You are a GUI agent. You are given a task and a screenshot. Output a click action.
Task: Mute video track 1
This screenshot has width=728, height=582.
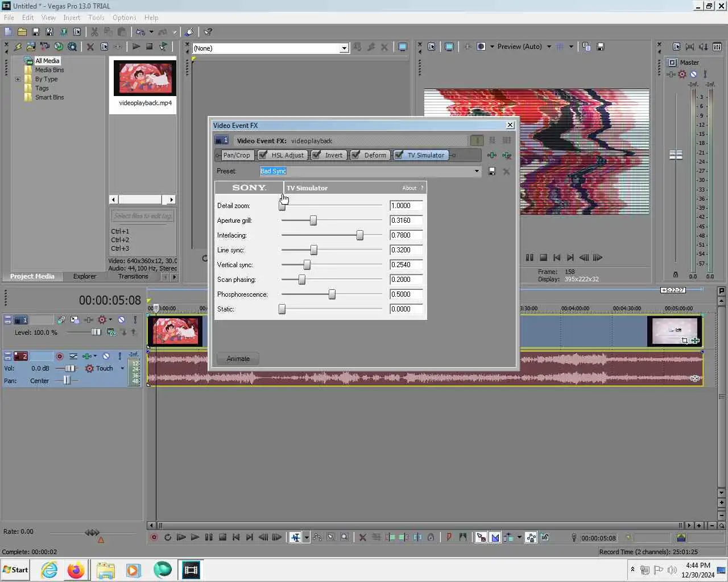[x=121, y=320]
